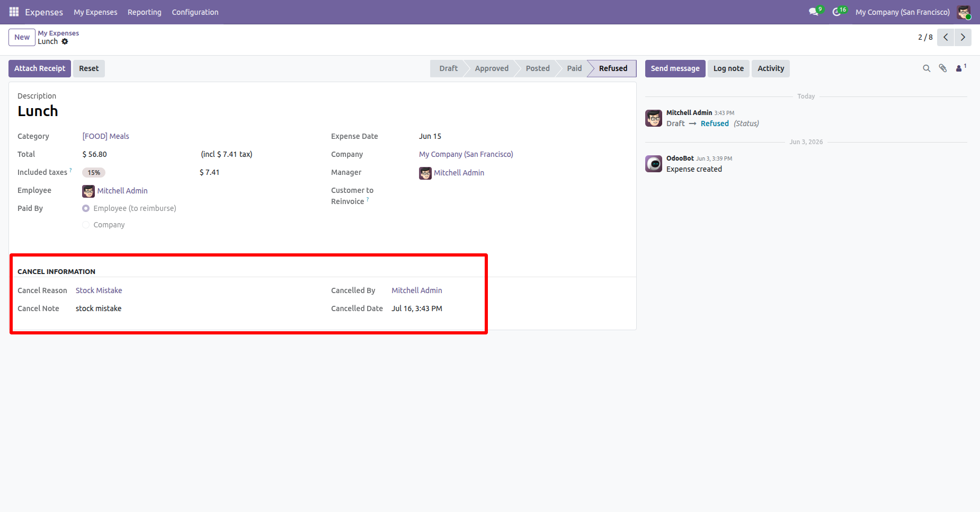Click the Refused status stage
The image size is (980, 512).
(613, 68)
